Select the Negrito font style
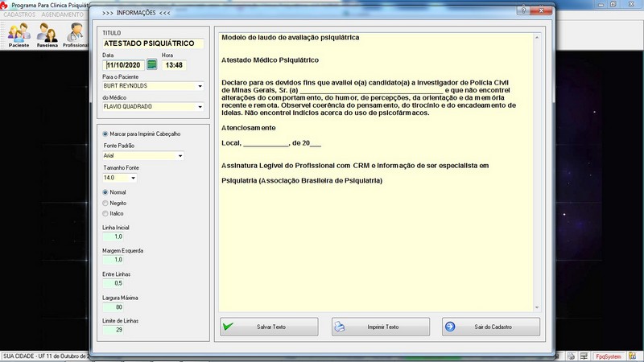The height and width of the screenshot is (362, 644). 106,203
